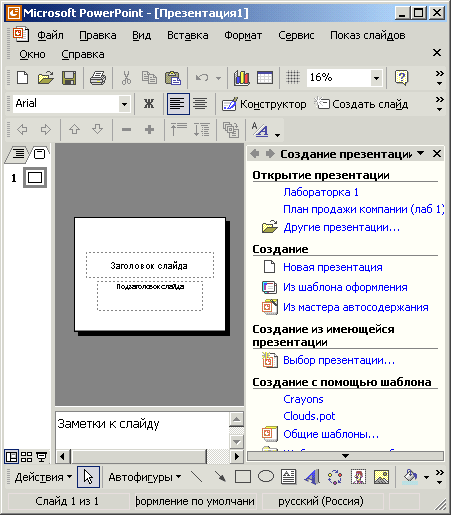Draw a line with the Line tool

(197, 477)
